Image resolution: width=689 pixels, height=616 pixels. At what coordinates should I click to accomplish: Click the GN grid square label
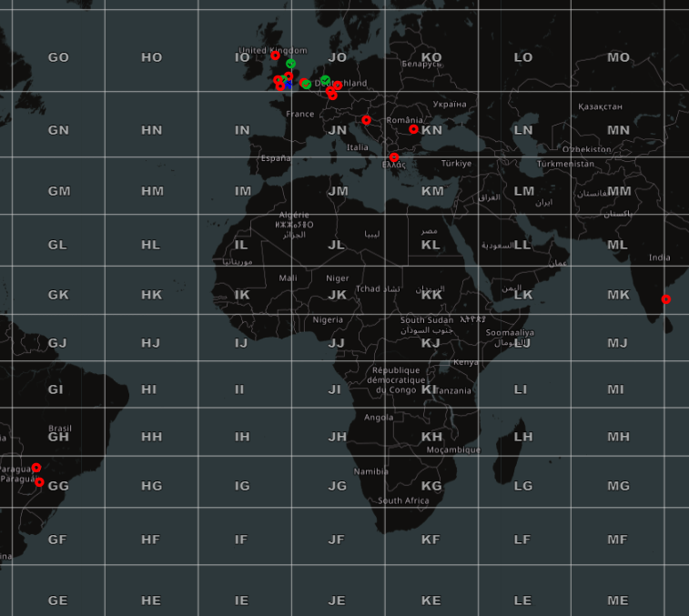point(58,130)
